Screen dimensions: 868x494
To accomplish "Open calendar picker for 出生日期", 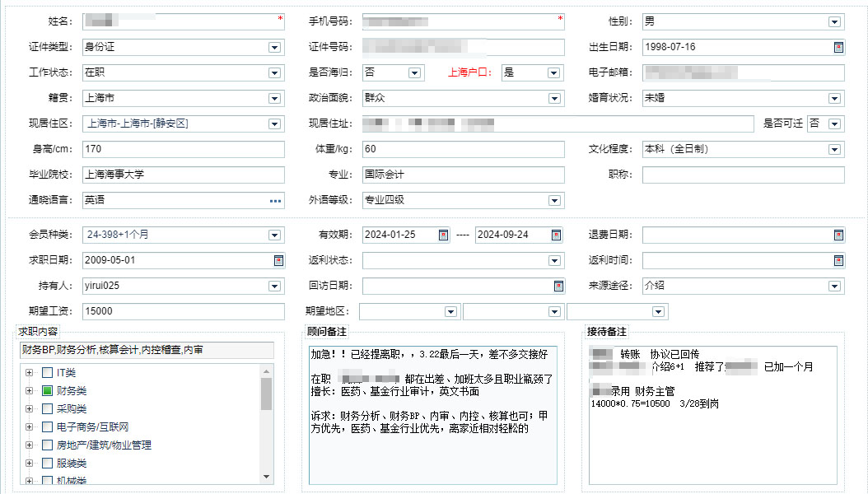I will coord(838,48).
